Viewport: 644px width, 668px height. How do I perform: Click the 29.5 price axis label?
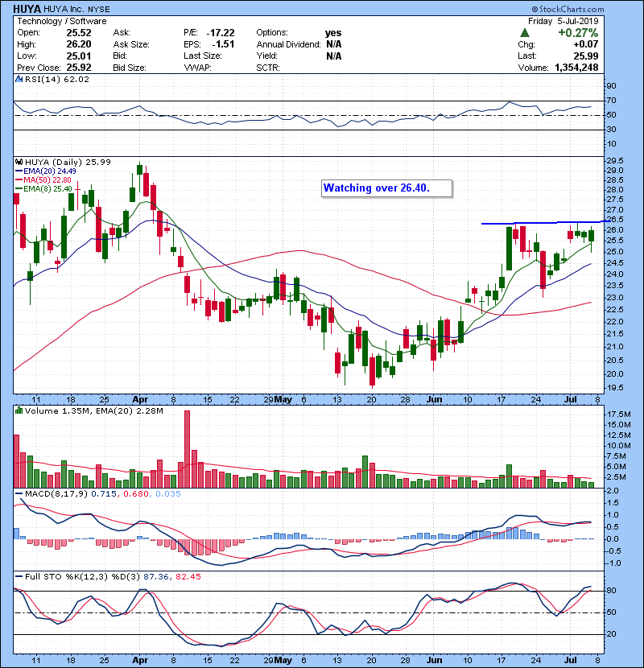point(614,161)
